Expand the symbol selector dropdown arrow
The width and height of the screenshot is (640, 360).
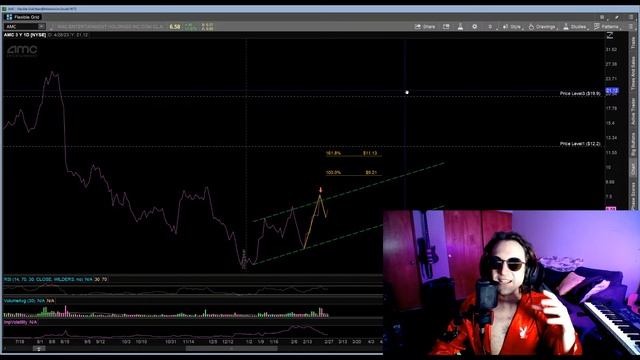click(42, 27)
